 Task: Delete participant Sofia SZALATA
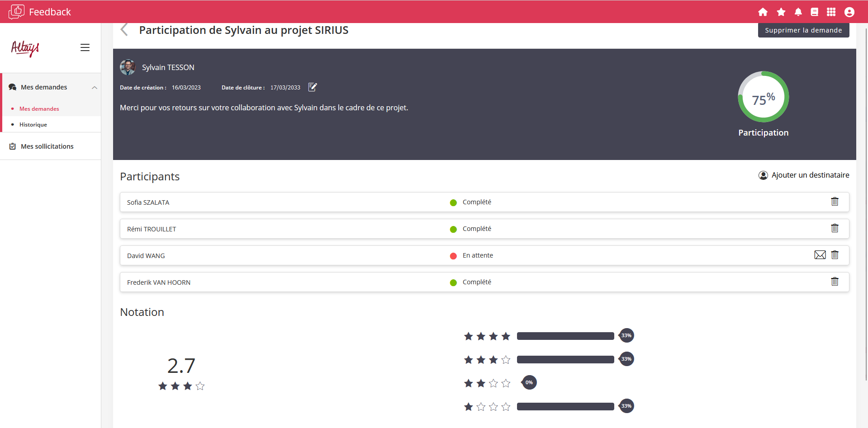click(x=835, y=202)
